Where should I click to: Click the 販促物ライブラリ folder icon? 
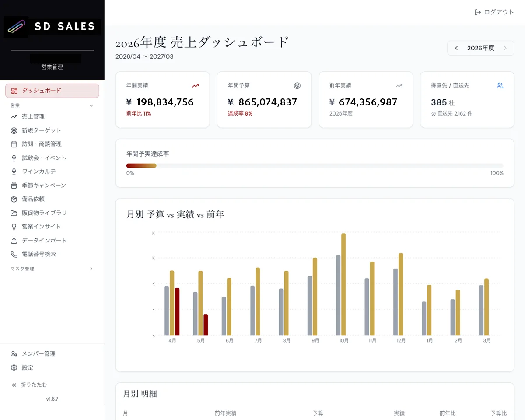(x=14, y=213)
